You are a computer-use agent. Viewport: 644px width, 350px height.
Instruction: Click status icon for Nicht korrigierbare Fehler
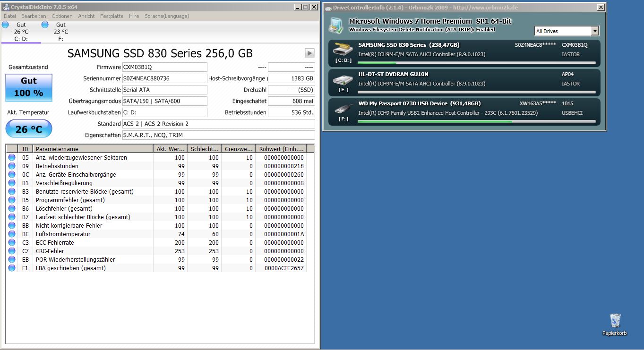tap(12, 225)
